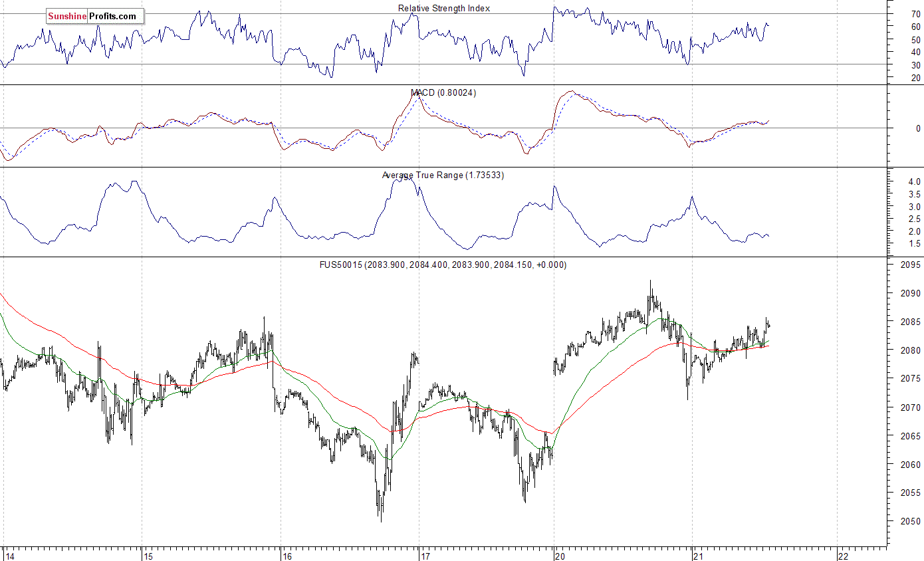The width and height of the screenshot is (924, 561).
Task: Click the MACD zero level label
Action: (x=918, y=128)
